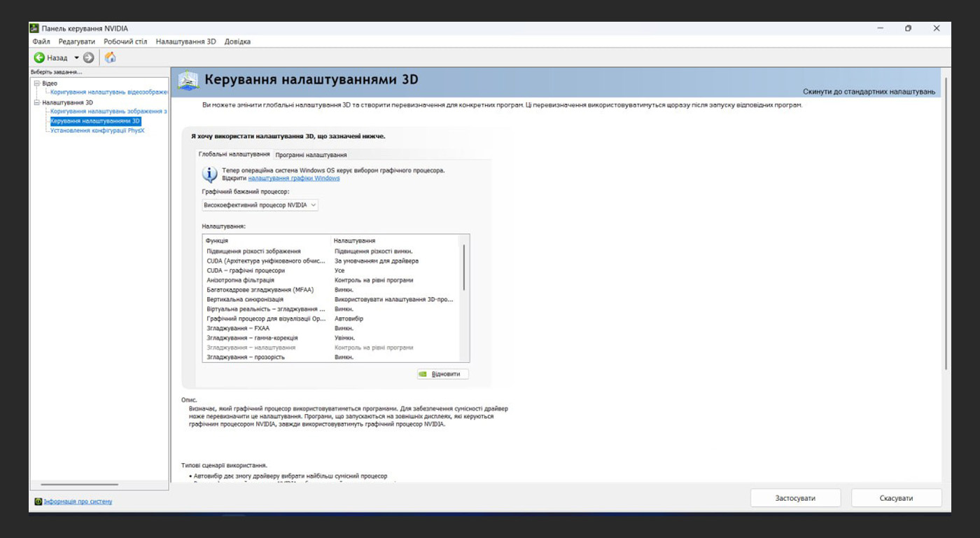Click the grey forward arrow icon

(88, 57)
